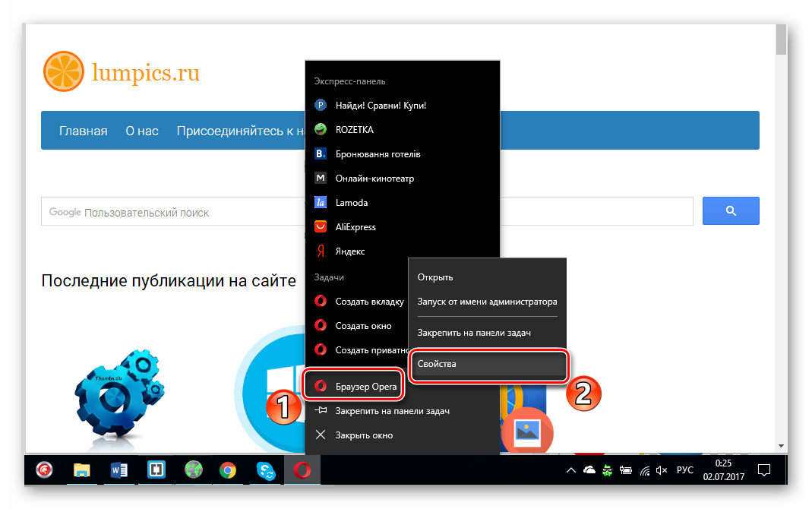Open ROZETKA from the Express panel
This screenshot has width=812, height=509.
[x=403, y=129]
